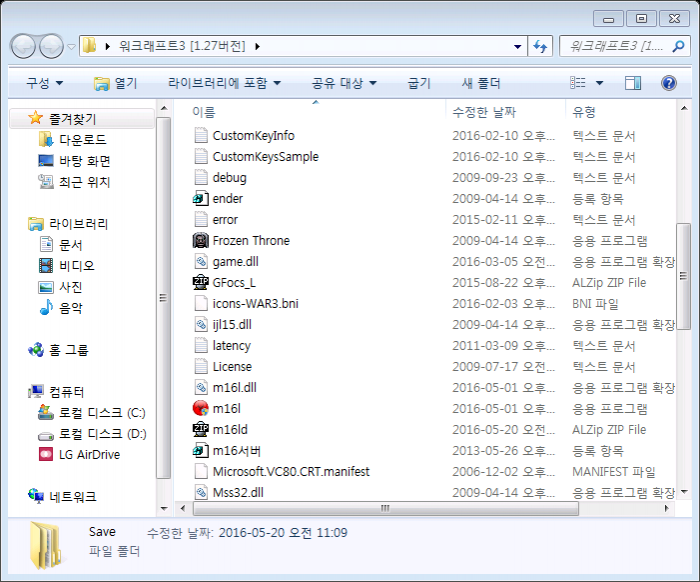Open view options dropdown arrow

coord(600,83)
